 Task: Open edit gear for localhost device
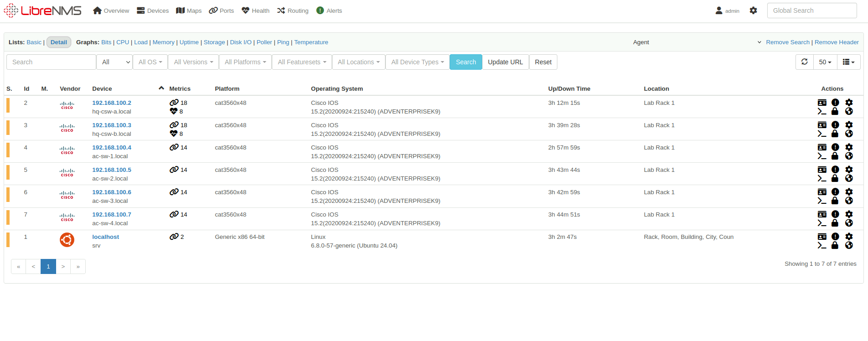(x=849, y=237)
